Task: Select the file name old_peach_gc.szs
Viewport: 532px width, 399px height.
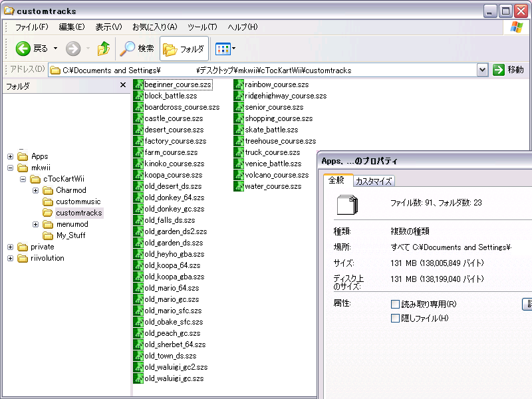Action: point(172,333)
